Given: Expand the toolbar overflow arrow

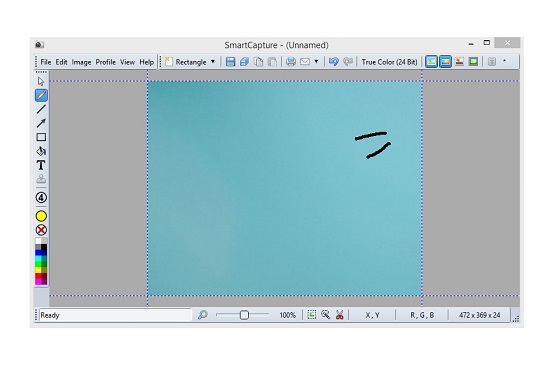Looking at the screenshot, I should pos(504,61).
